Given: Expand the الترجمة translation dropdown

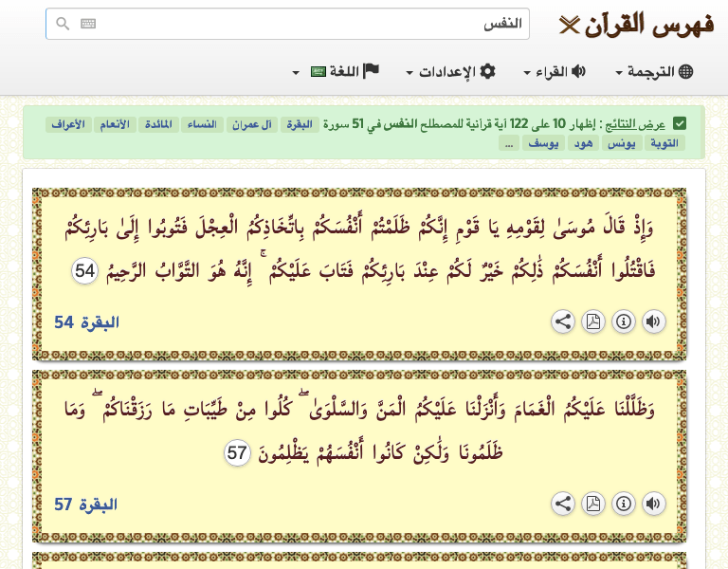Looking at the screenshot, I should tap(655, 72).
